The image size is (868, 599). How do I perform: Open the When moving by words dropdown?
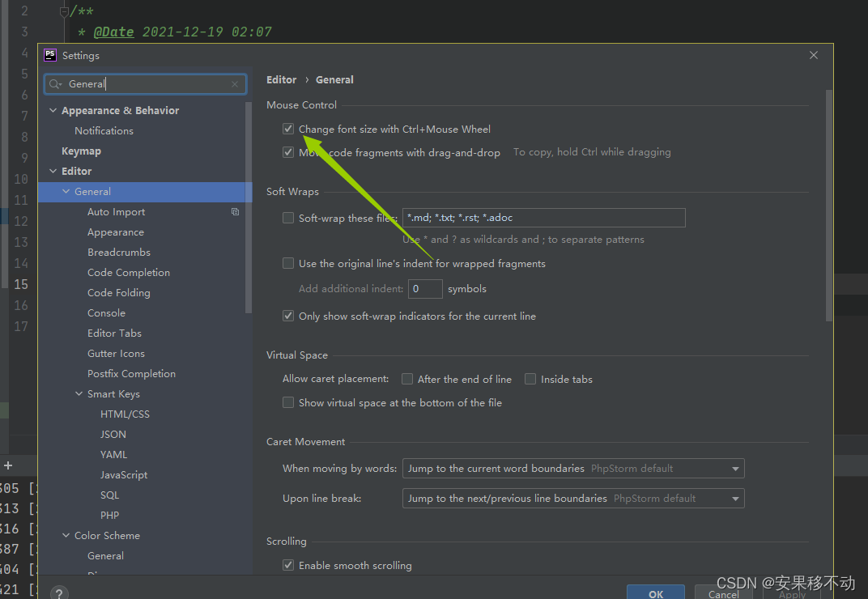coord(573,469)
